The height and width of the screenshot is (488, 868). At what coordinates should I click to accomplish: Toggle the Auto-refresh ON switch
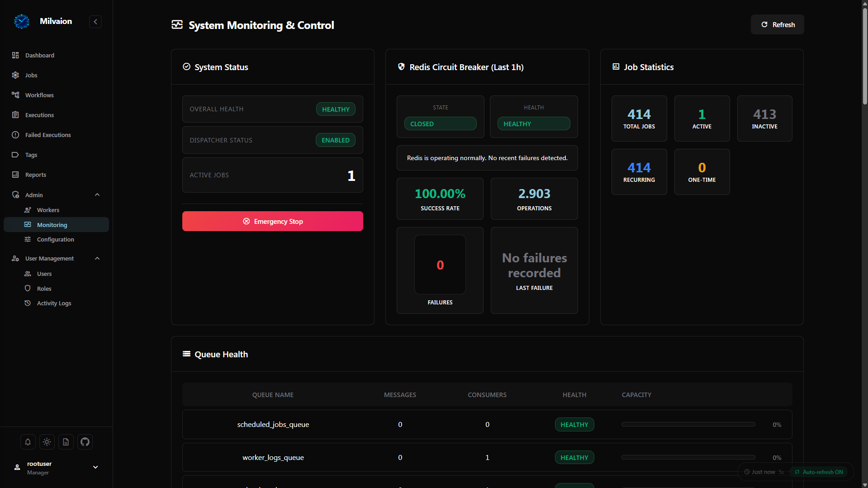tap(819, 472)
